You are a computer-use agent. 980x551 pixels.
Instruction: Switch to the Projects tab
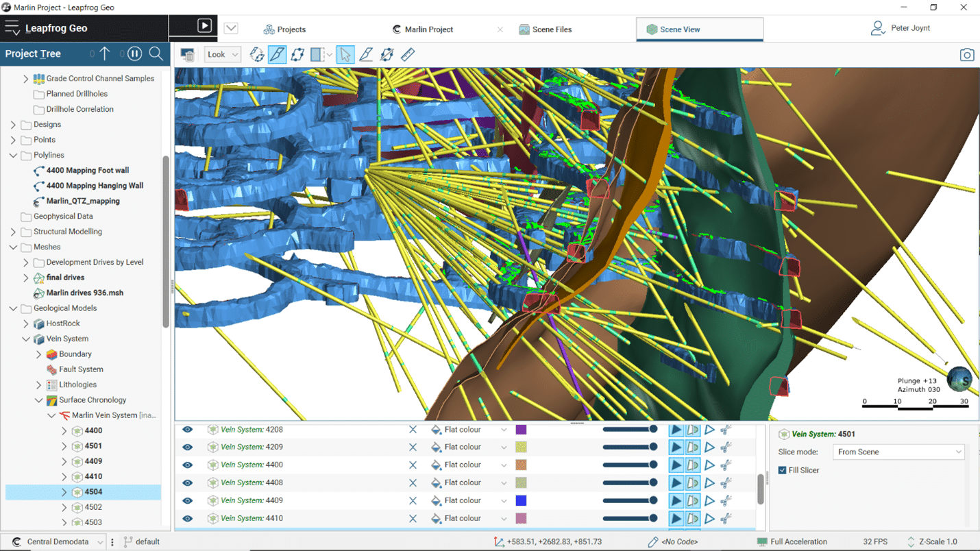coord(284,29)
